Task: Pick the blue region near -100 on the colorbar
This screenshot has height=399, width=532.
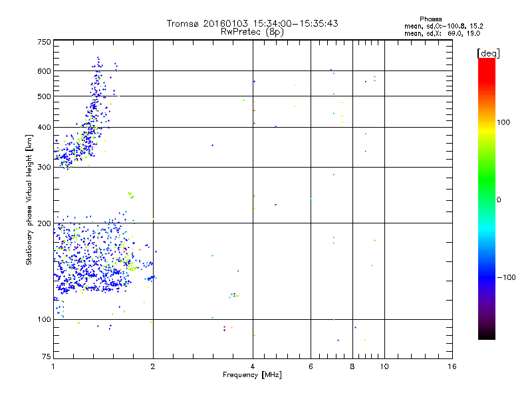Action: coord(487,277)
